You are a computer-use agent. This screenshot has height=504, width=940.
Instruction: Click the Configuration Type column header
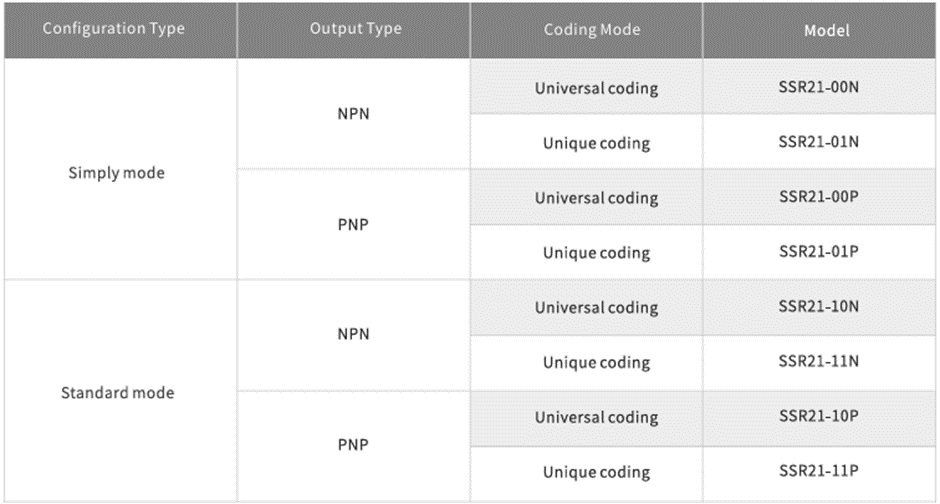pos(113,29)
